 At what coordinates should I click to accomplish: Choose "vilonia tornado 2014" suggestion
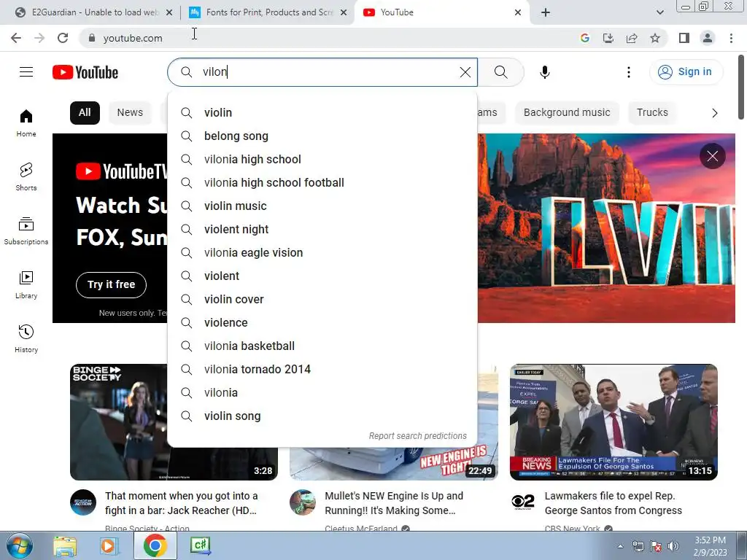322,370
